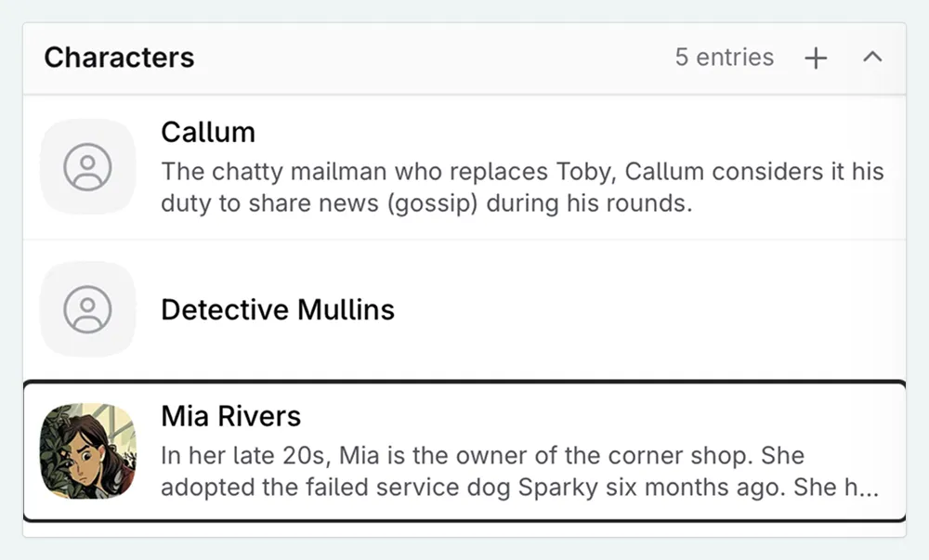929x560 pixels.
Task: Select the Callum character name
Action: point(208,132)
